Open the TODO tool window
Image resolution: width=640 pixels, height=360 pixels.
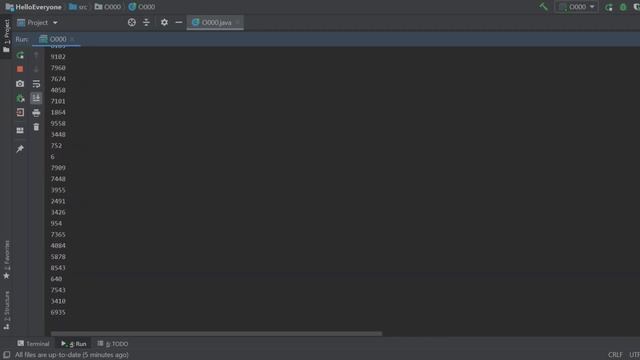coord(113,344)
